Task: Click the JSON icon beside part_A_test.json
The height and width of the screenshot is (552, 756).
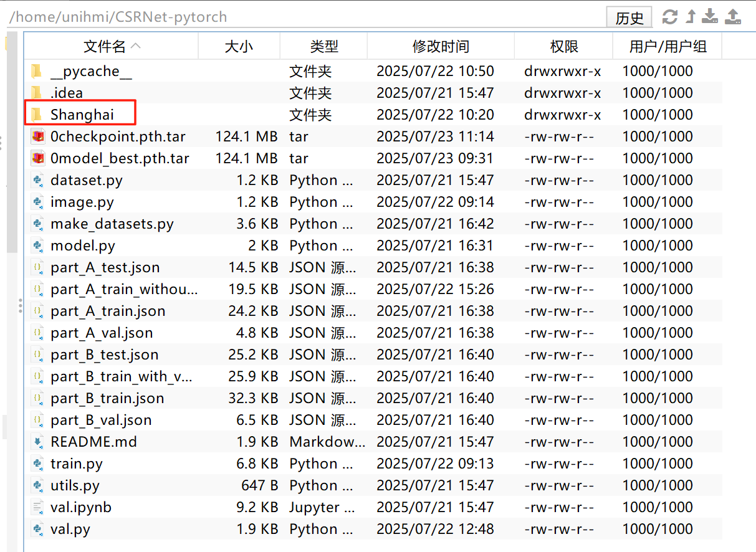Action: 37,267
